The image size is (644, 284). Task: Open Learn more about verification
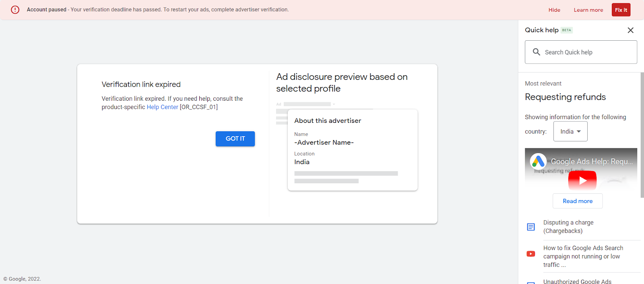click(588, 10)
